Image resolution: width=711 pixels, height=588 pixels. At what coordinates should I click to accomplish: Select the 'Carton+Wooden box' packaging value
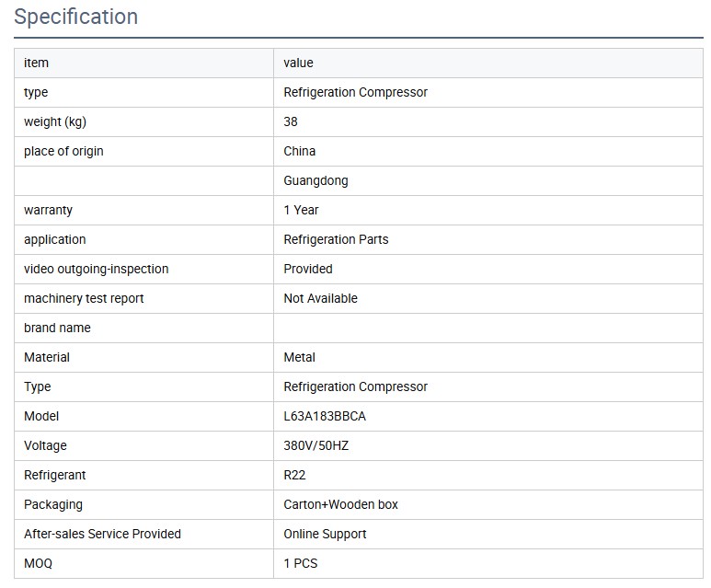tap(340, 504)
